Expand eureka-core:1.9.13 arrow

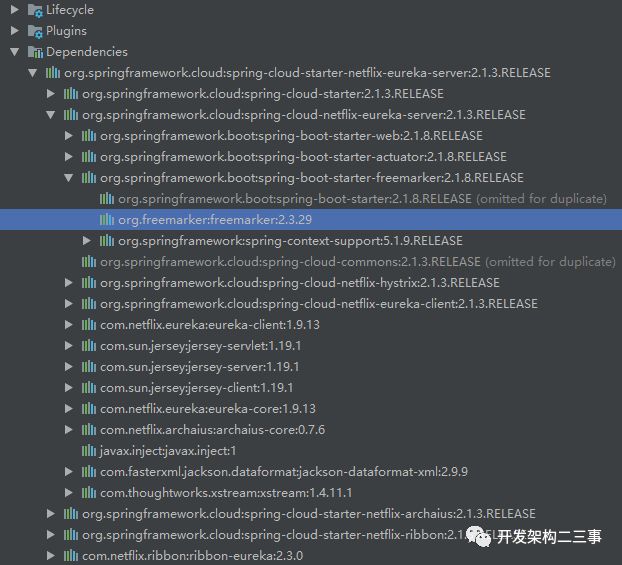(x=69, y=409)
